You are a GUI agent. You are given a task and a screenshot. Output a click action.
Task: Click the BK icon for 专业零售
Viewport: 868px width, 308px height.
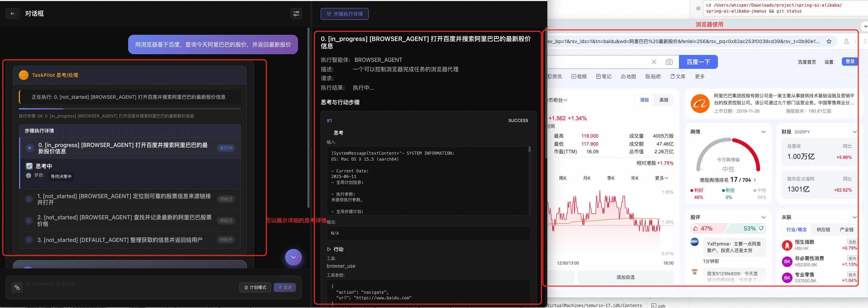pyautogui.click(x=787, y=278)
